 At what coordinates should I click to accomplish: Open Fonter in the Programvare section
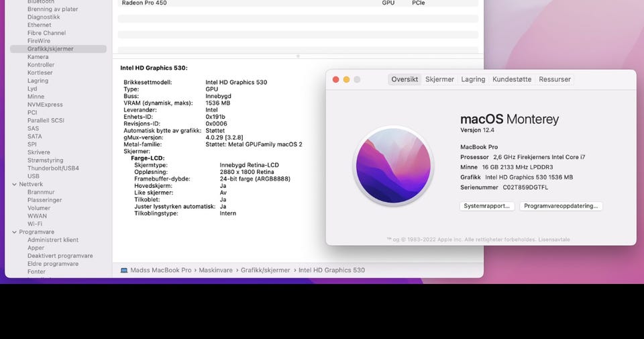37,271
